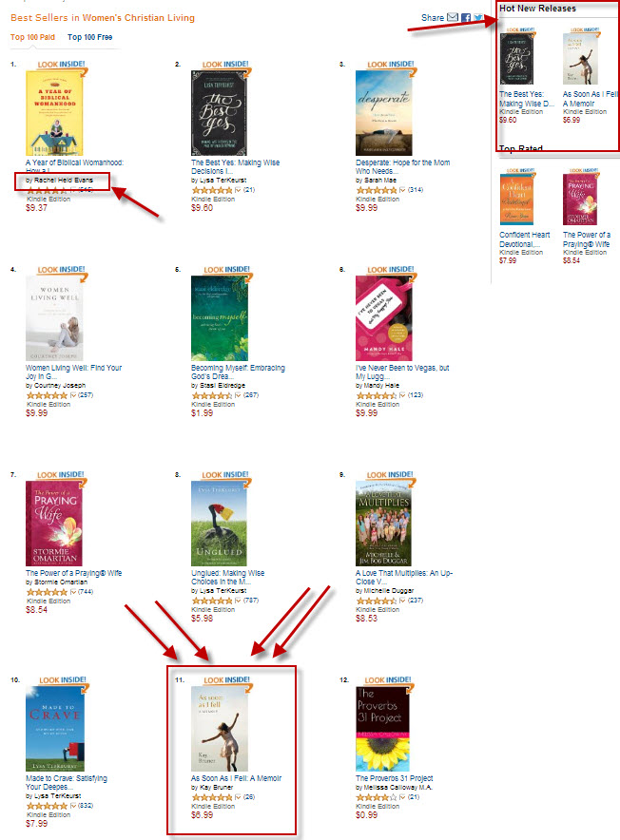
Task: Expand rating dropdown arrow for The Power of a Praying Wife
Action: (x=73, y=592)
